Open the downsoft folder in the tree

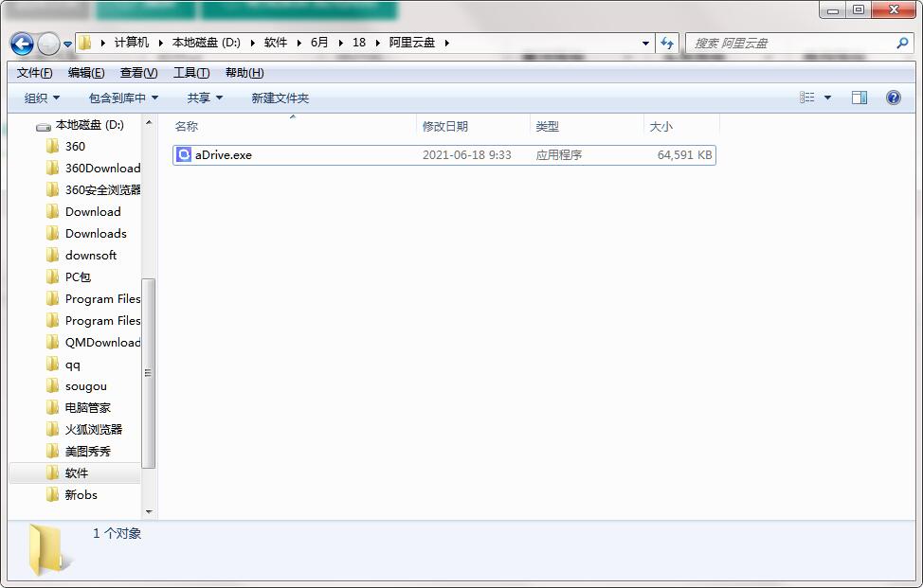91,256
